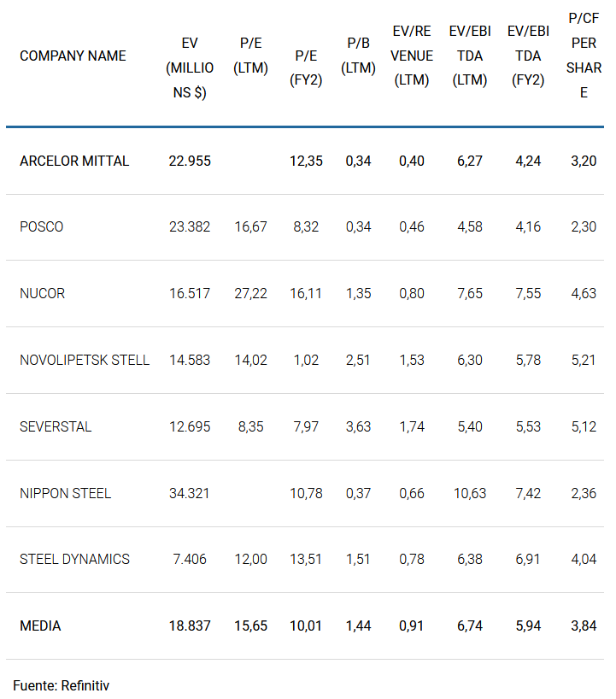Select Nippon Steel's EV value 34.321
This screenshot has width=616, height=699.
tap(190, 493)
